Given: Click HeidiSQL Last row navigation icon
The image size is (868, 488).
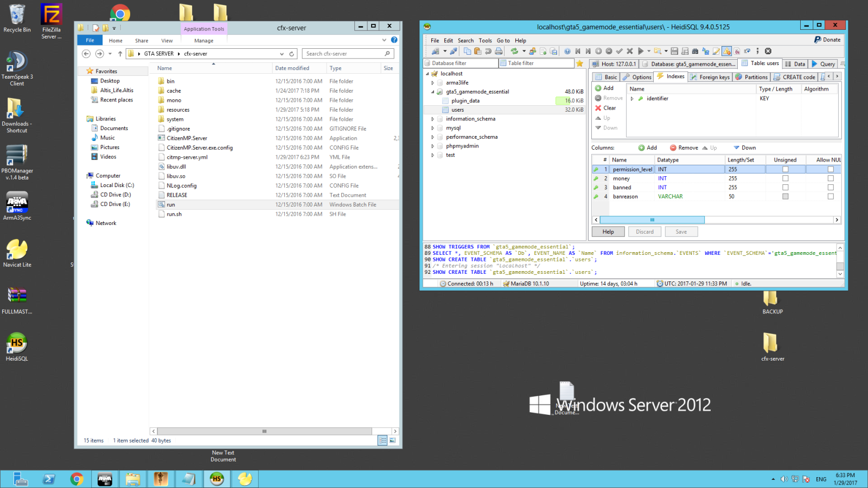Looking at the screenshot, I should 588,51.
